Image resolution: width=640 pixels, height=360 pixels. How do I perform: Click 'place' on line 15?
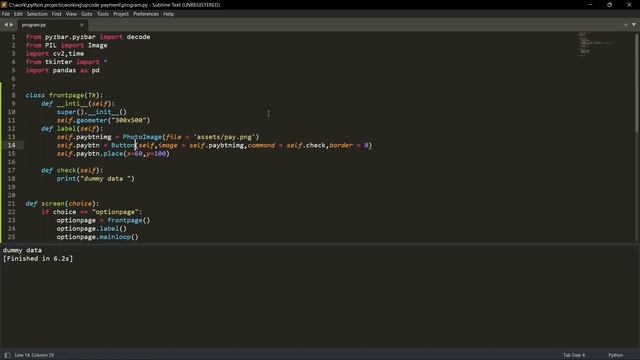click(x=113, y=153)
